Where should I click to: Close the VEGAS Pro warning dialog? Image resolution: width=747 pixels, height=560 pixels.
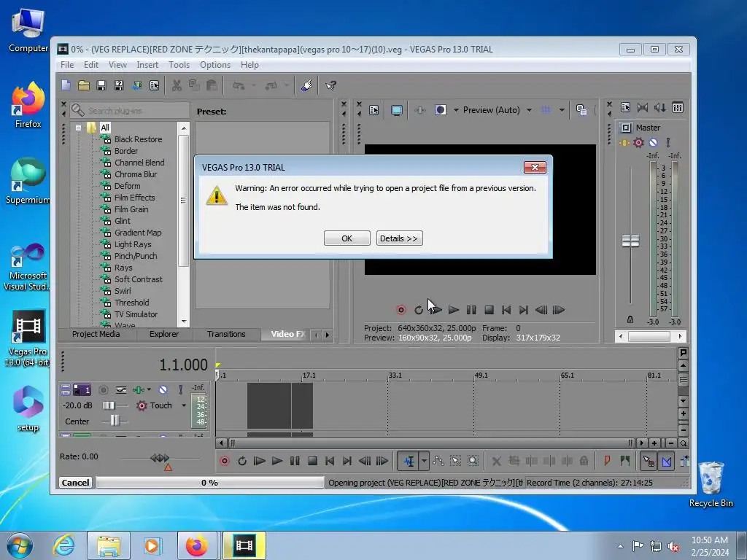[x=535, y=167]
